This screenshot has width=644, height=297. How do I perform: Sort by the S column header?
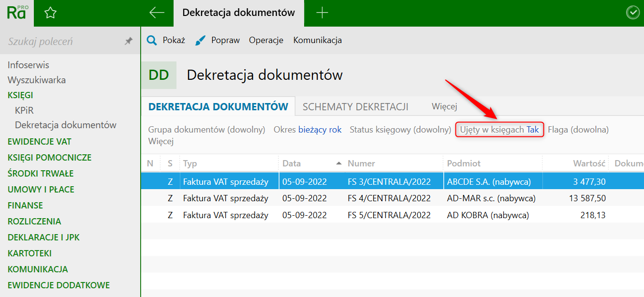170,163
